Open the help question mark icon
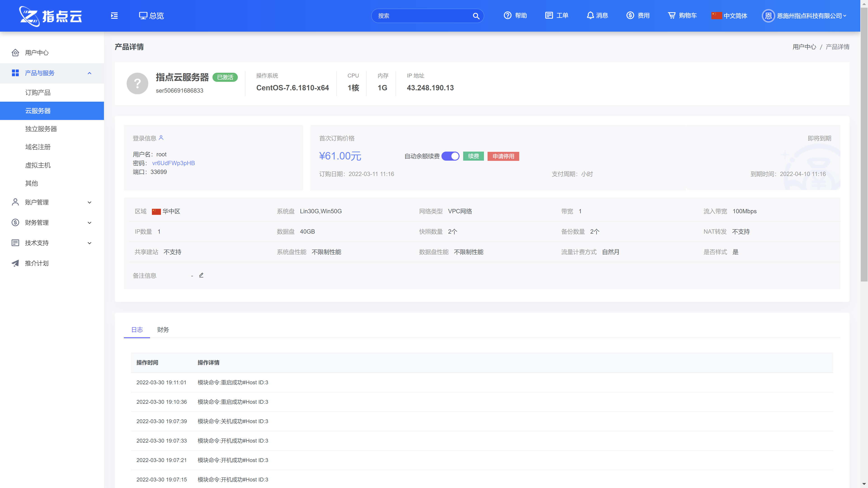The height and width of the screenshot is (488, 868). (507, 16)
